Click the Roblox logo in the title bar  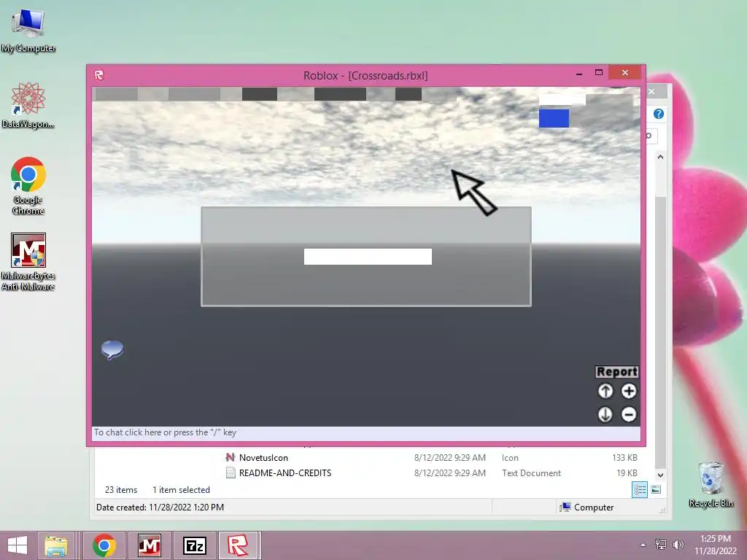(x=99, y=75)
